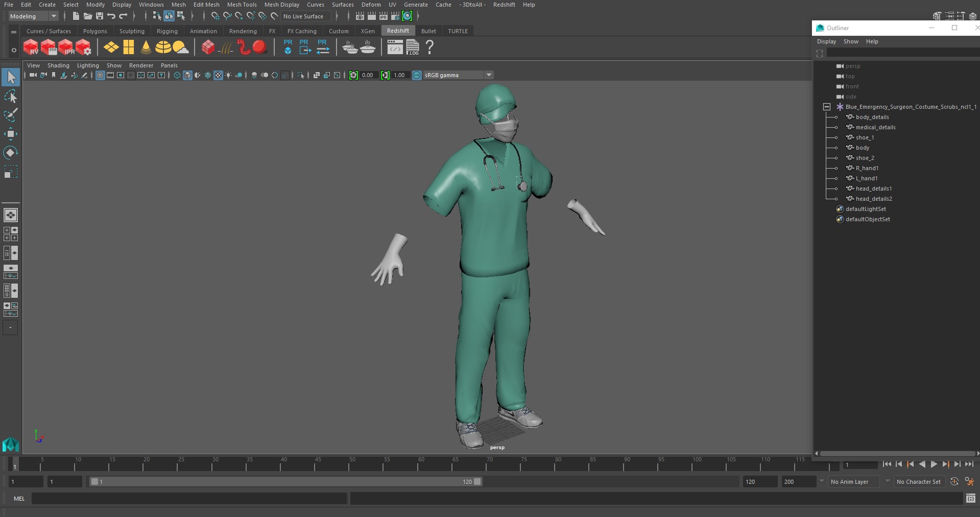Screen dimensions: 980x517
Task: Toggle color management ON button
Action: coord(417,75)
